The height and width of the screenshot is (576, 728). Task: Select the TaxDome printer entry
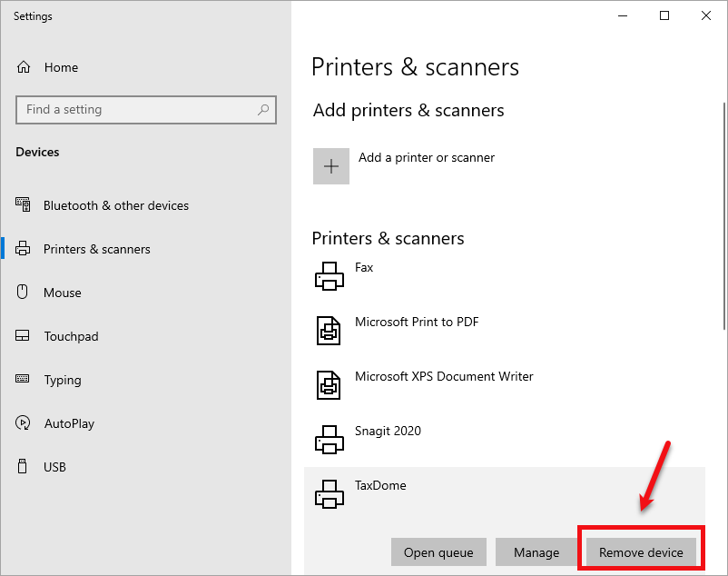pos(380,485)
